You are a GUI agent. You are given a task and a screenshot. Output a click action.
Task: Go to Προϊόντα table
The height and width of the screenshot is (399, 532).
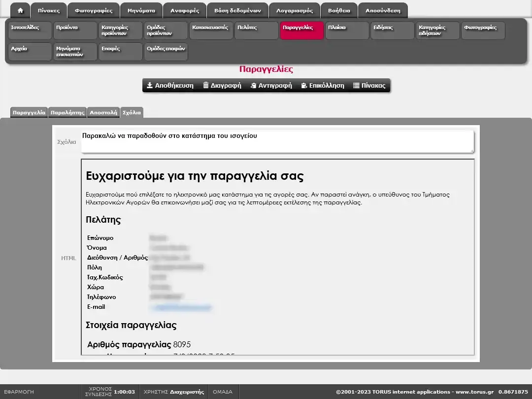tap(75, 31)
